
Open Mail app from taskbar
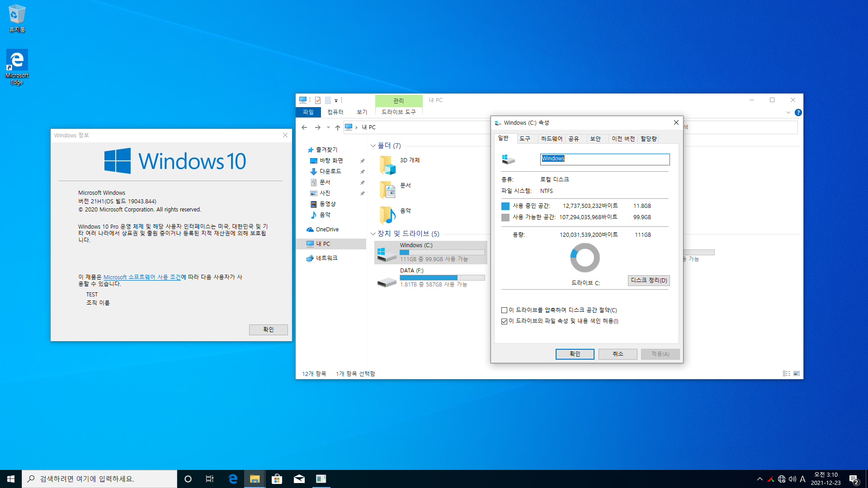[299, 479]
